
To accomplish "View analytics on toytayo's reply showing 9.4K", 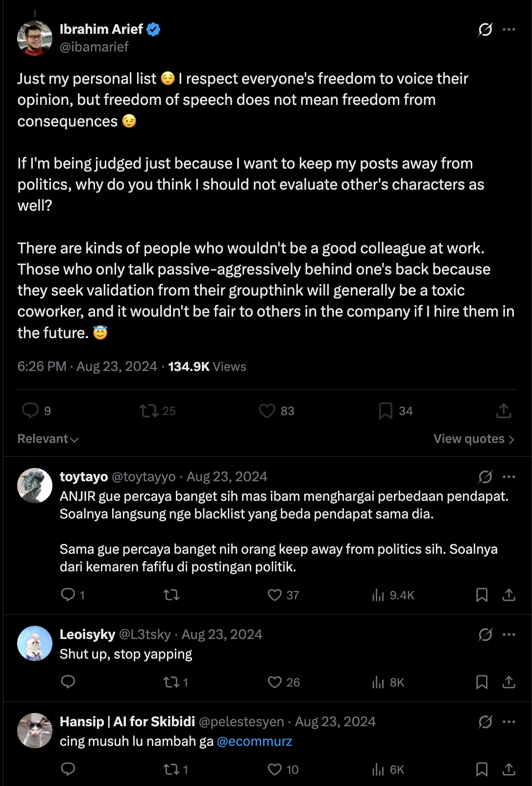I will click(393, 595).
